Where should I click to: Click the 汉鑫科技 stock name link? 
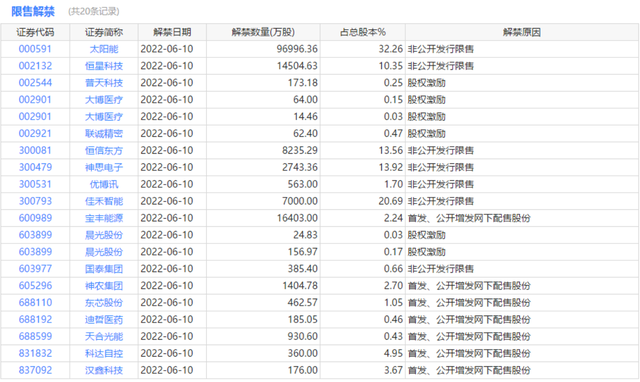[x=104, y=371]
